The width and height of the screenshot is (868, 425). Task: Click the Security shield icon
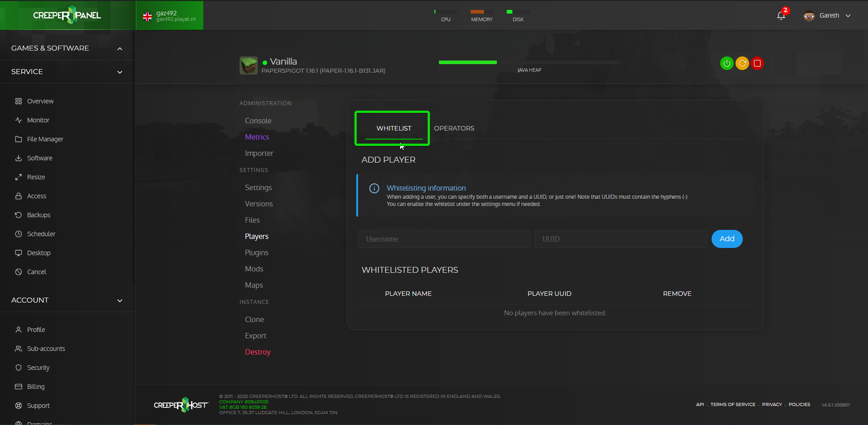(x=19, y=368)
